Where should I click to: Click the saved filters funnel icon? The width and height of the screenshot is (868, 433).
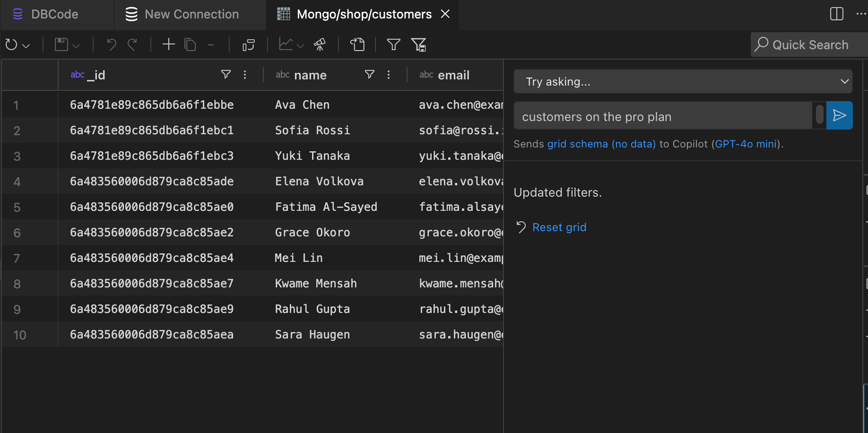click(418, 45)
